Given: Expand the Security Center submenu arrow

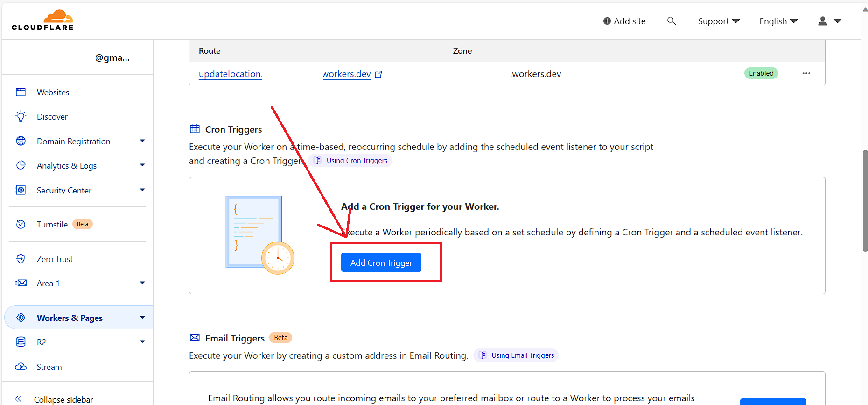Looking at the screenshot, I should tap(142, 190).
